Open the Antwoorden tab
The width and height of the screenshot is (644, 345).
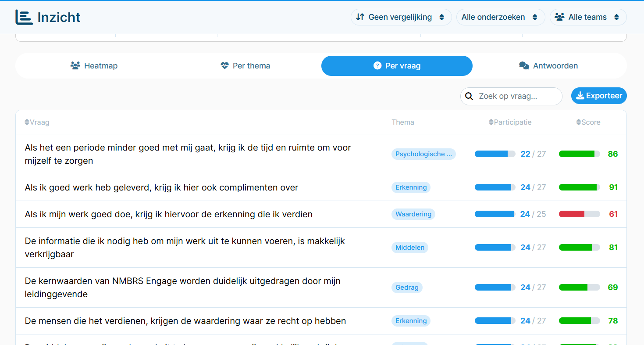[548, 66]
